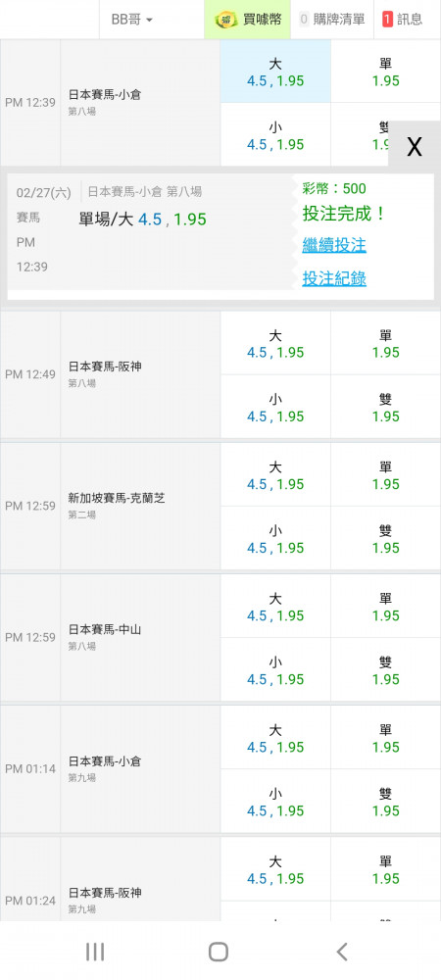Open 訊息 messages with red badge
The width and height of the screenshot is (441, 980).
402,20
